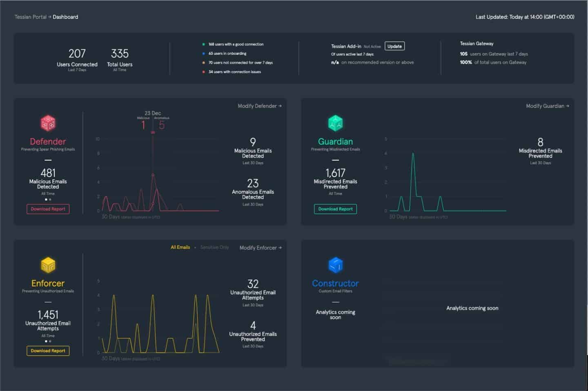Select second pagination dot under Enforcer stats
The width and height of the screenshot is (588, 391).
pyautogui.click(x=50, y=341)
